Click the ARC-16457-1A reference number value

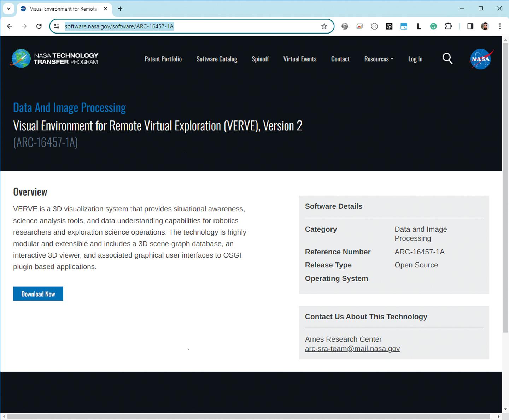pyautogui.click(x=420, y=252)
